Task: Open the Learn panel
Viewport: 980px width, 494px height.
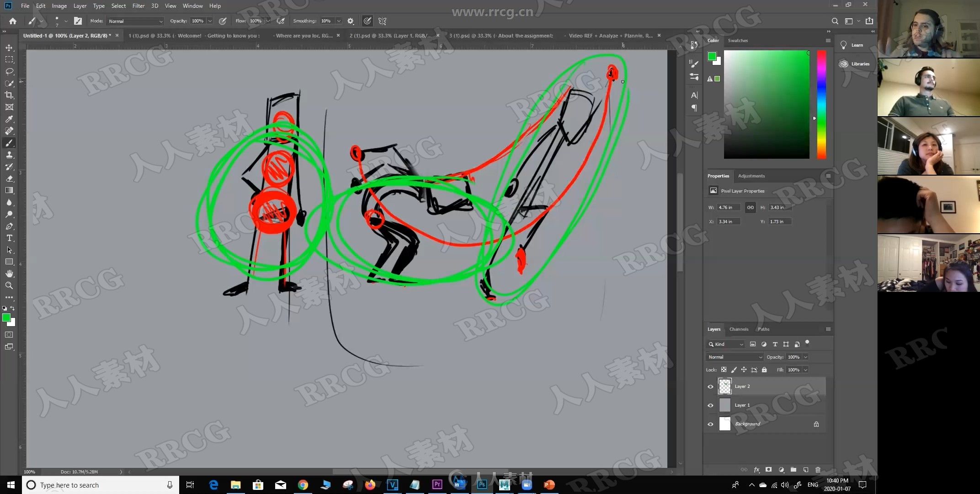Action: (x=852, y=45)
